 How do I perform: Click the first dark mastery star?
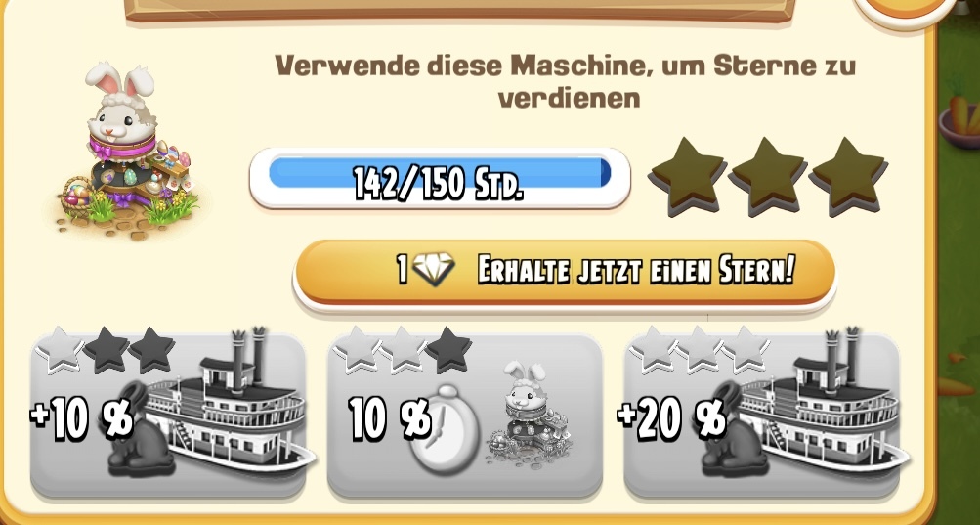click(x=686, y=177)
